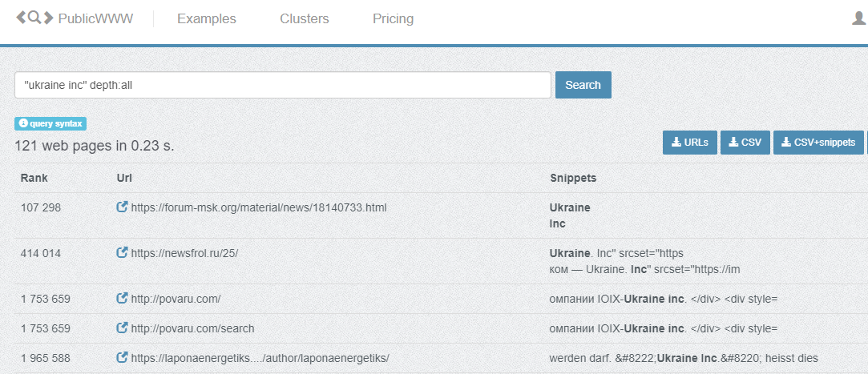Click the Search button
868x374 pixels.
tap(583, 85)
